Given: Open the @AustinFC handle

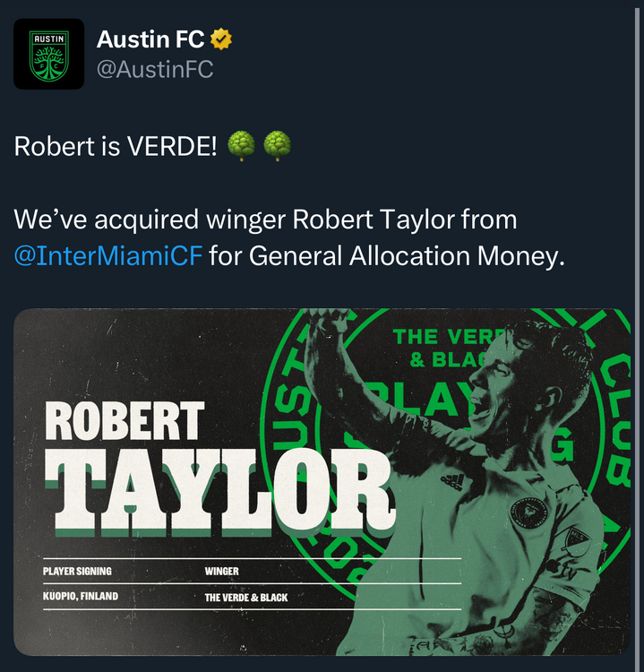Looking at the screenshot, I should (155, 69).
